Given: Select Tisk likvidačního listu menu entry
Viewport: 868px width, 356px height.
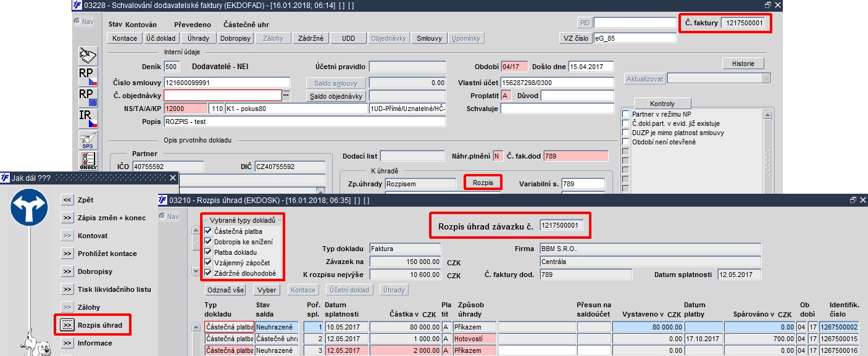Looking at the screenshot, I should coord(114,289).
